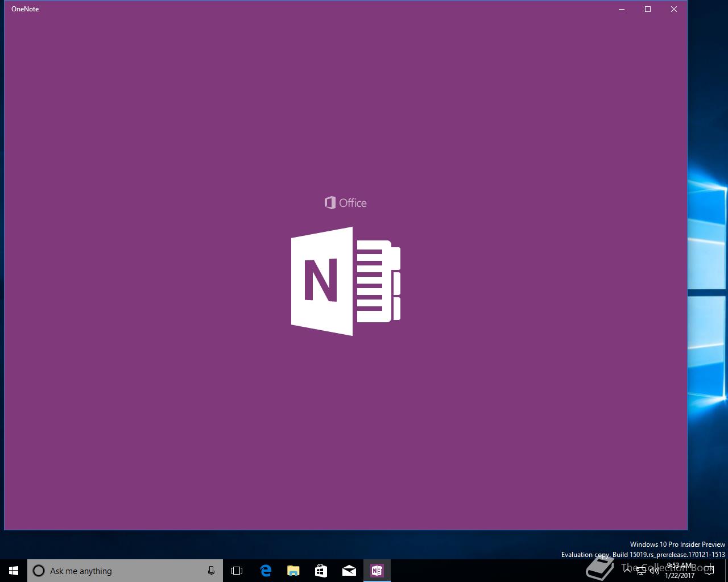This screenshot has width=728, height=582.
Task: Open the Windows Start menu
Action: 14,571
